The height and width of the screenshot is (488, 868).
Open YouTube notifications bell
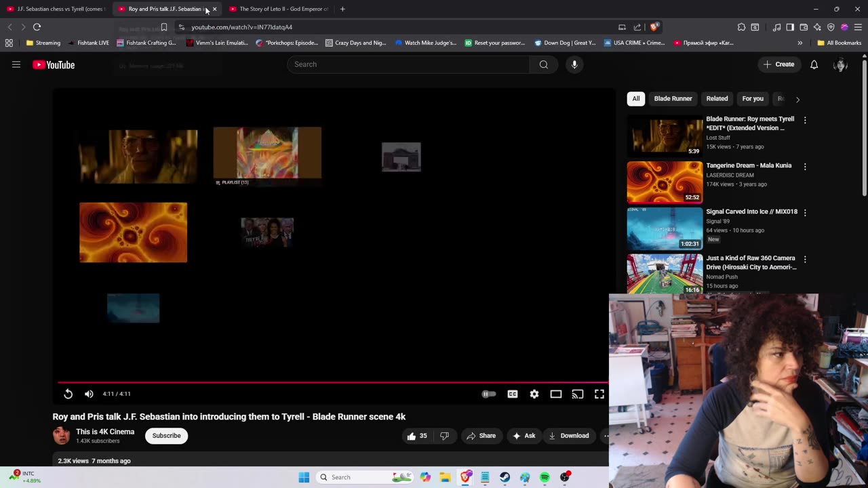[814, 64]
